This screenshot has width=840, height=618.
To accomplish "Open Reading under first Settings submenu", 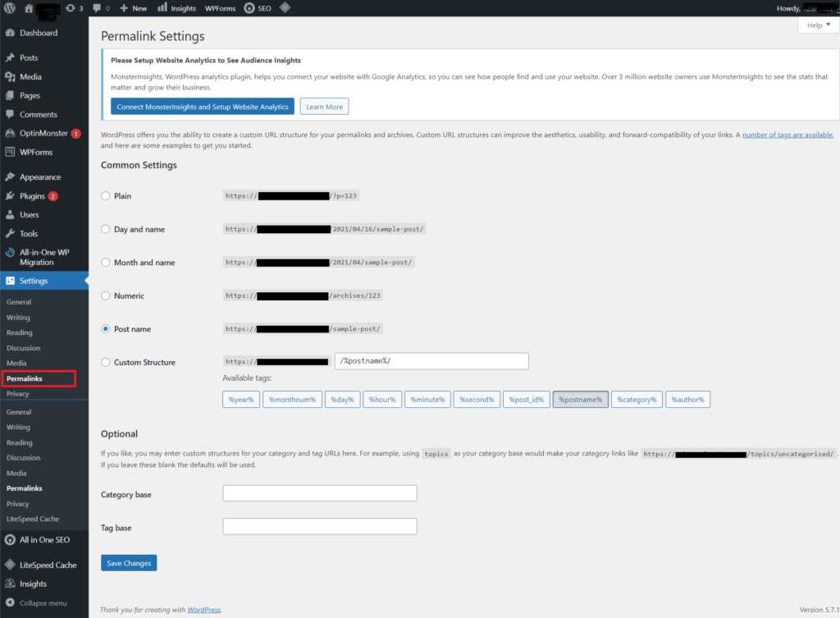I will (x=20, y=333).
